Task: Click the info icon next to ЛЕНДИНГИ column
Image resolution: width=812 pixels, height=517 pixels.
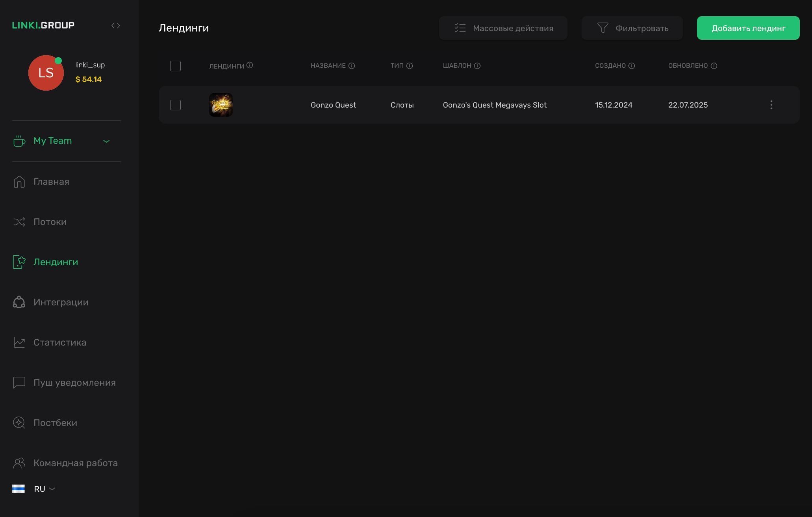Action: tap(250, 65)
